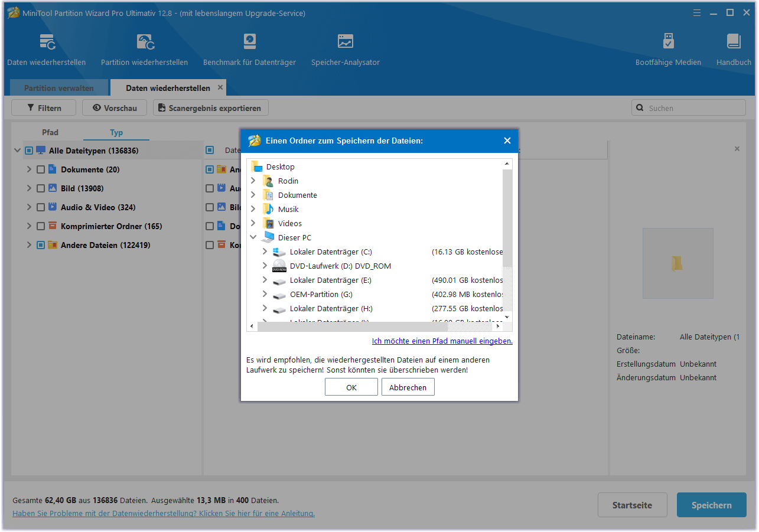Click the Bild file type icon in left tree

(x=52, y=188)
